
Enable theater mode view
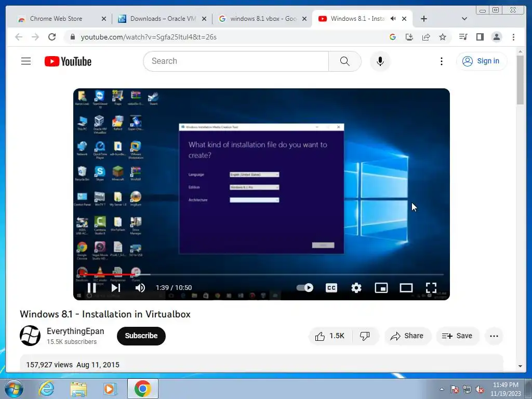pos(406,288)
